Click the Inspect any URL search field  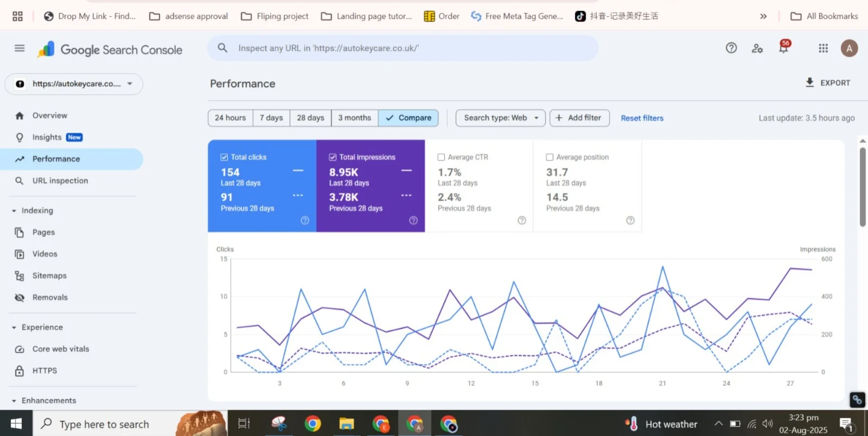tap(403, 48)
